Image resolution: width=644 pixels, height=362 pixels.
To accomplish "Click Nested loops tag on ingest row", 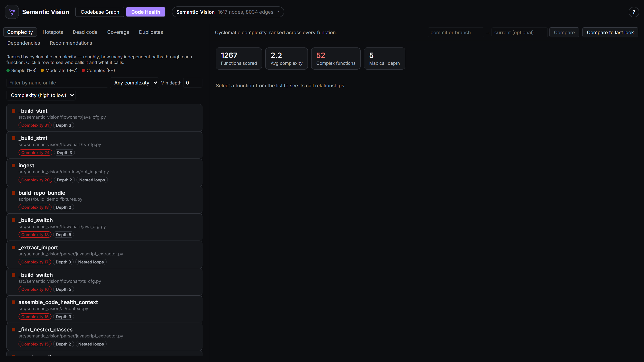I will pos(92,180).
